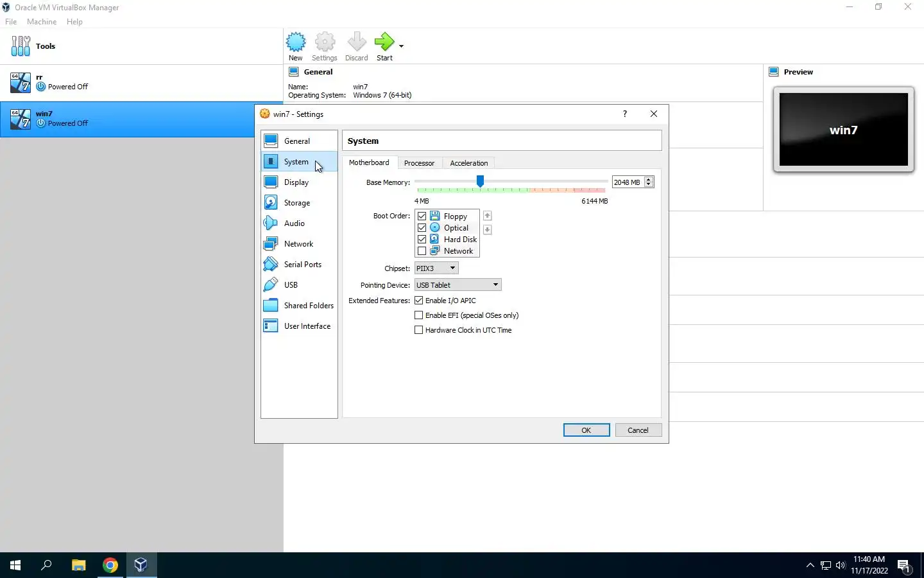The image size is (924, 578).
Task: Click Cancel in the Settings dialog
Action: pos(638,430)
